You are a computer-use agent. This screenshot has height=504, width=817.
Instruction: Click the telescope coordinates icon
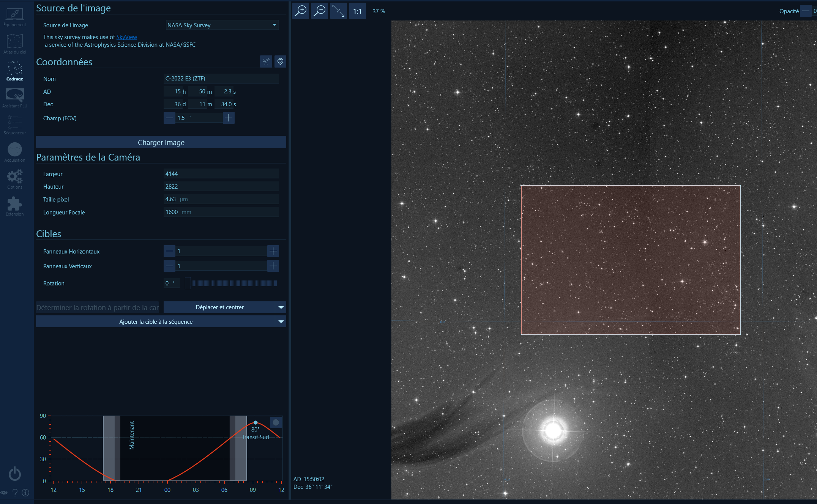[x=266, y=61]
